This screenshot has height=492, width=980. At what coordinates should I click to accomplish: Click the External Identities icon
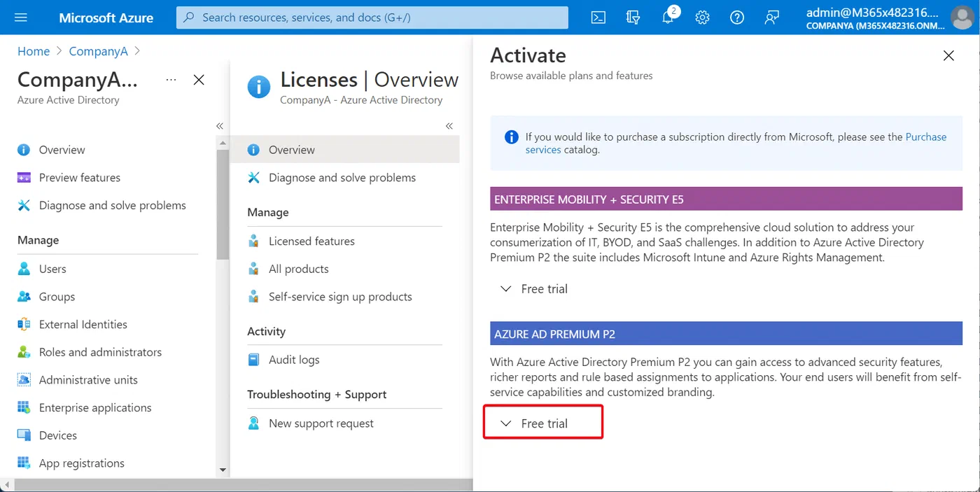[x=24, y=324]
